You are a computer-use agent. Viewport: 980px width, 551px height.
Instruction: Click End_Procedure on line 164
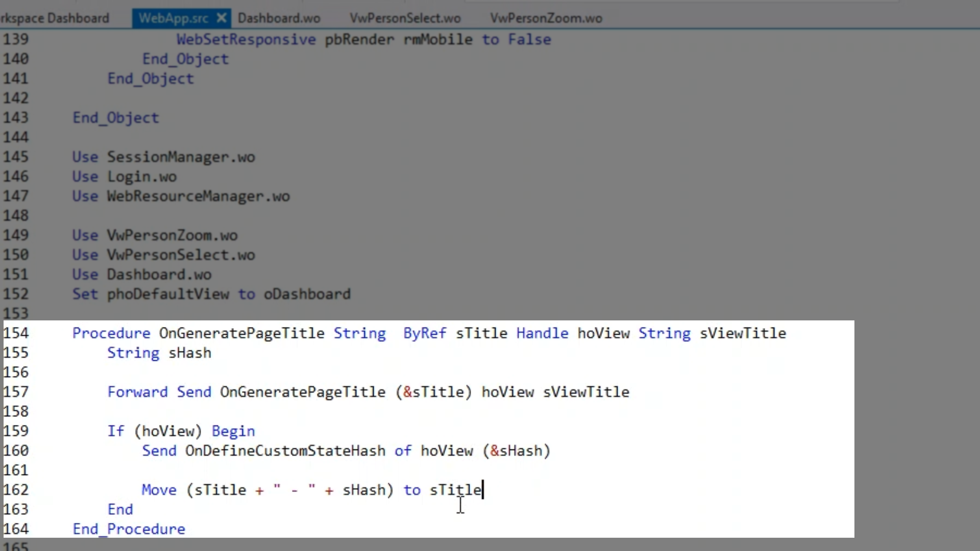pyautogui.click(x=129, y=529)
